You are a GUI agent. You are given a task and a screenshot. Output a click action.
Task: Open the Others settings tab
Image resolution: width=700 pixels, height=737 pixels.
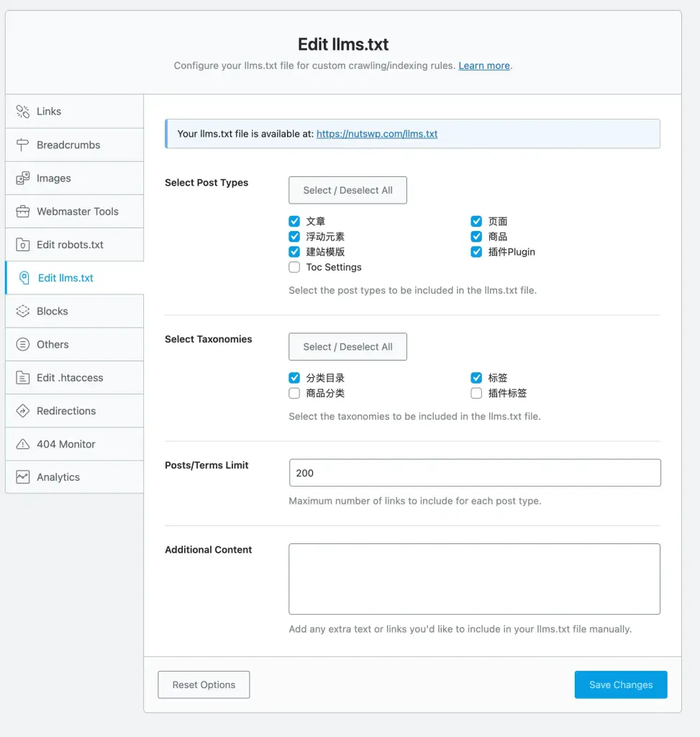tap(53, 345)
